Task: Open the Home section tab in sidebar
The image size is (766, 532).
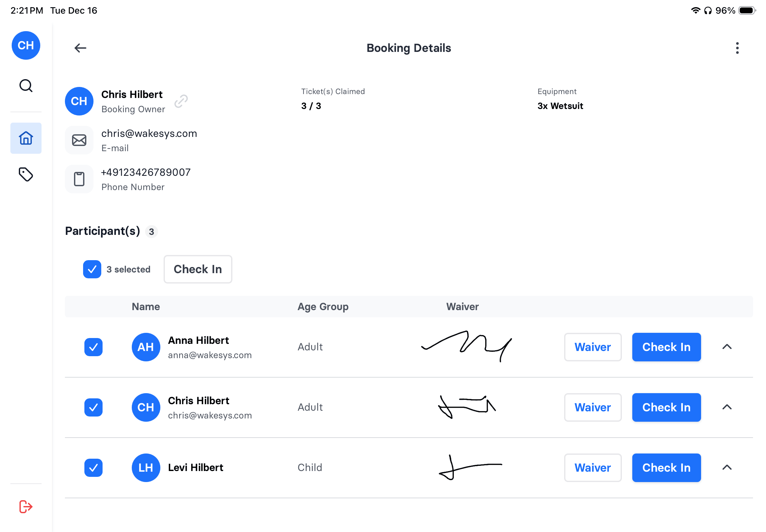Action: (26, 138)
